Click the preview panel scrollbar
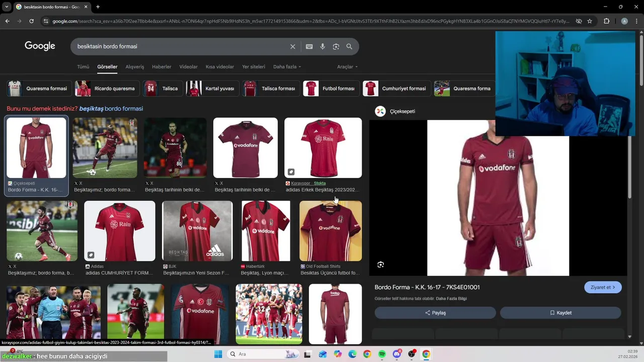644x362 pixels. tap(629, 166)
